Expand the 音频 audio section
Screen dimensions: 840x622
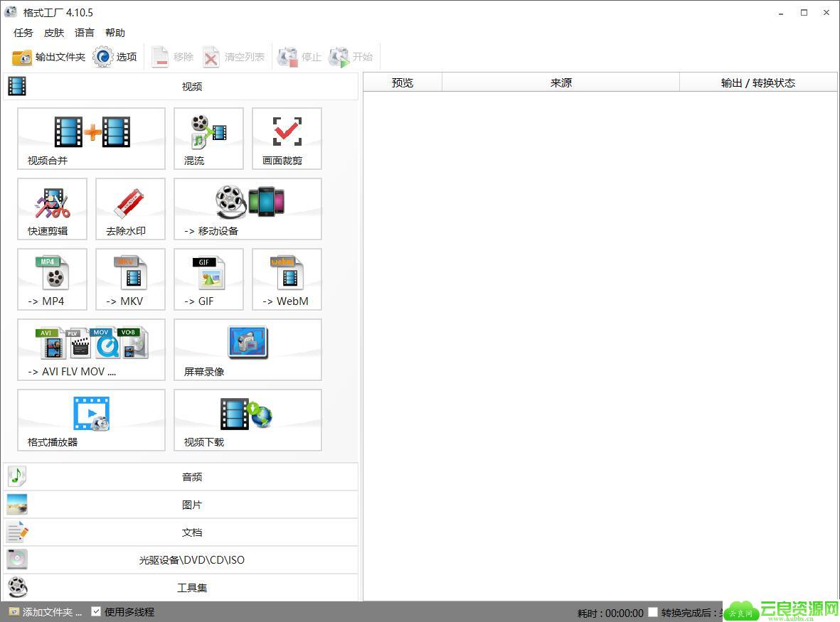[181, 477]
